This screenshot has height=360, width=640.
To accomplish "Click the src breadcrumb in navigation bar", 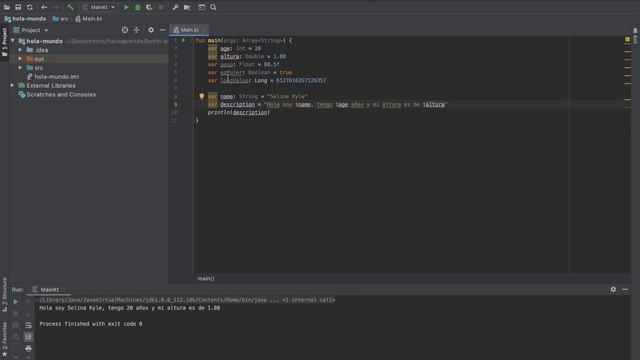I will pyautogui.click(x=60, y=19).
